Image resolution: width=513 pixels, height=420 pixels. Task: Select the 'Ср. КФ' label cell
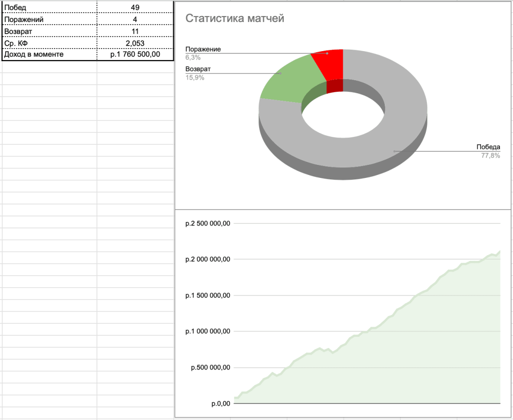(50, 43)
